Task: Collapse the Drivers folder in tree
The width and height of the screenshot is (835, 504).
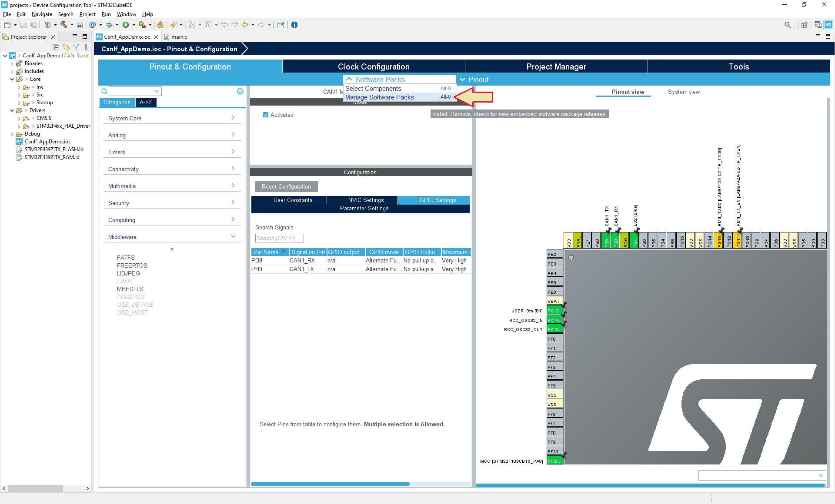Action: (12, 110)
